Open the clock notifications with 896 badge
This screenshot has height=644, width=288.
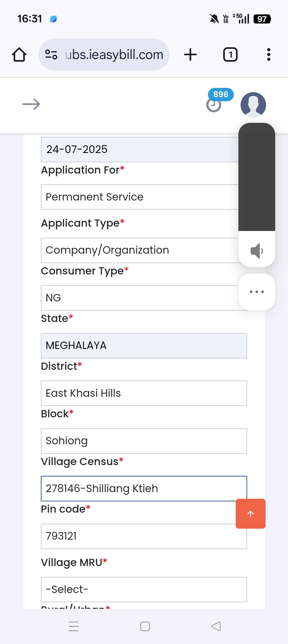pyautogui.click(x=214, y=105)
